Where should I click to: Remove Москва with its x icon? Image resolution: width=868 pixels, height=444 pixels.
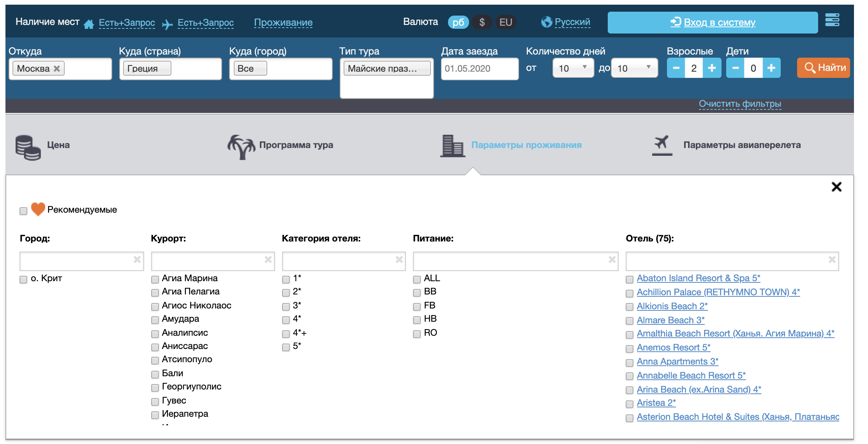(x=57, y=69)
